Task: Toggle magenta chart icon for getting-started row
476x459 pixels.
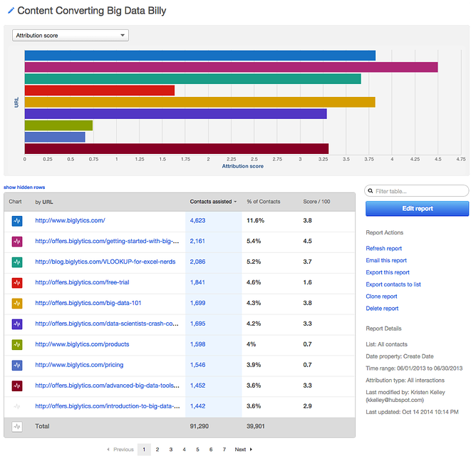Action: click(x=17, y=242)
